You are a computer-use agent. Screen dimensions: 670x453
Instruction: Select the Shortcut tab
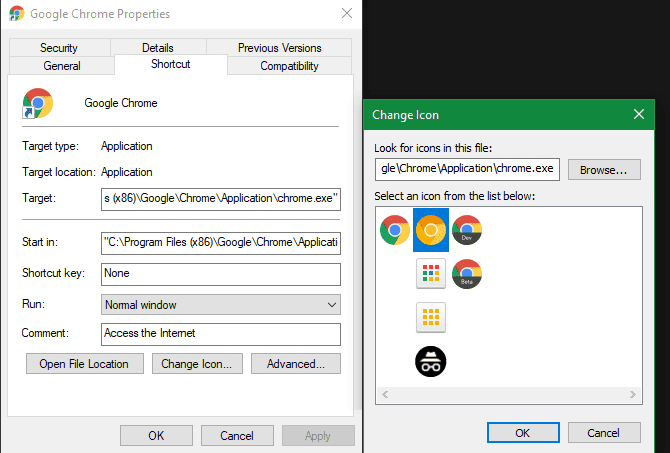pyautogui.click(x=170, y=64)
